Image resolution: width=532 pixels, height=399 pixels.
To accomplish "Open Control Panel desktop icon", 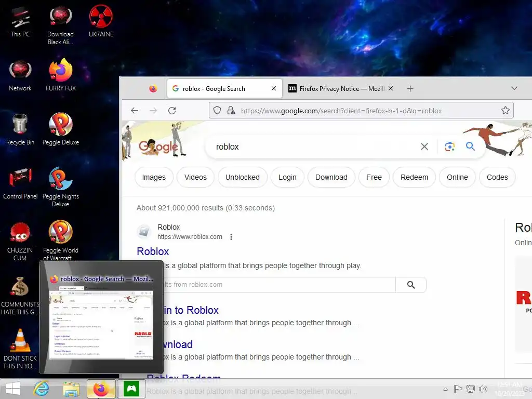I will pyautogui.click(x=20, y=183).
